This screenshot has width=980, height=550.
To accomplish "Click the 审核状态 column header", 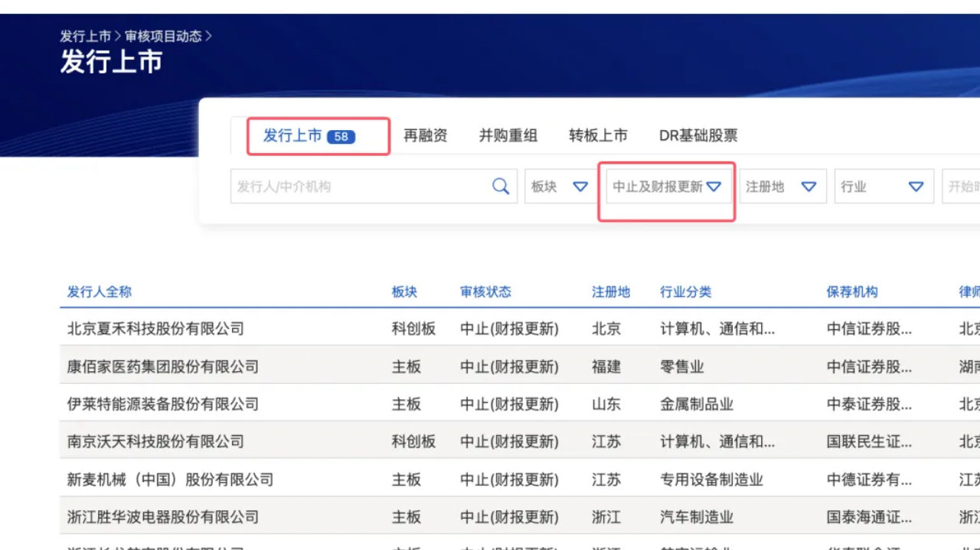I will click(x=485, y=291).
